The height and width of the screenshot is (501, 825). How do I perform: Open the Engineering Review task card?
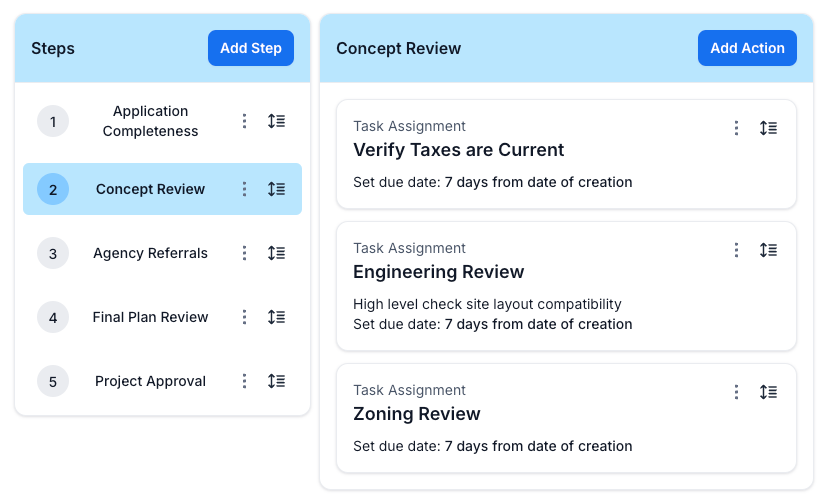[566, 286]
